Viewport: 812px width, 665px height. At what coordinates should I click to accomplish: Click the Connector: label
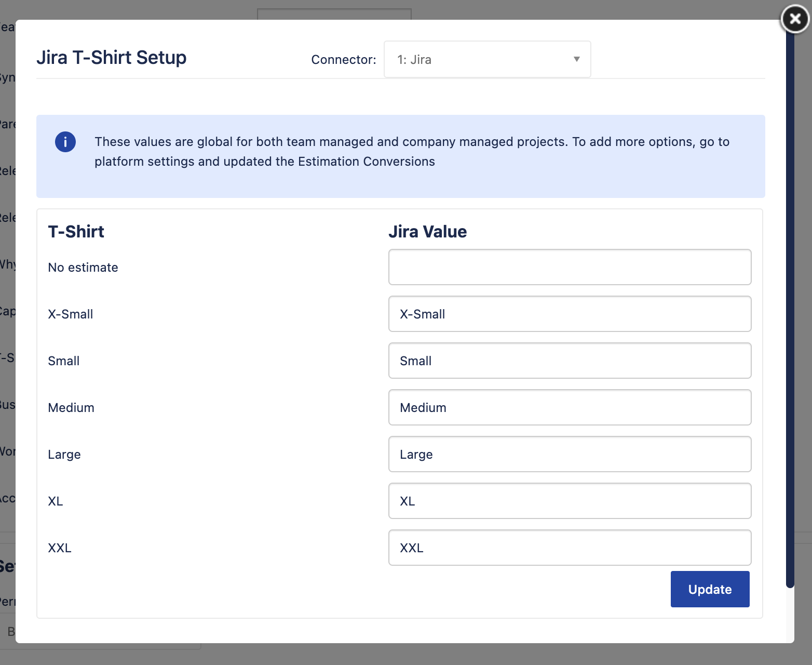click(344, 60)
